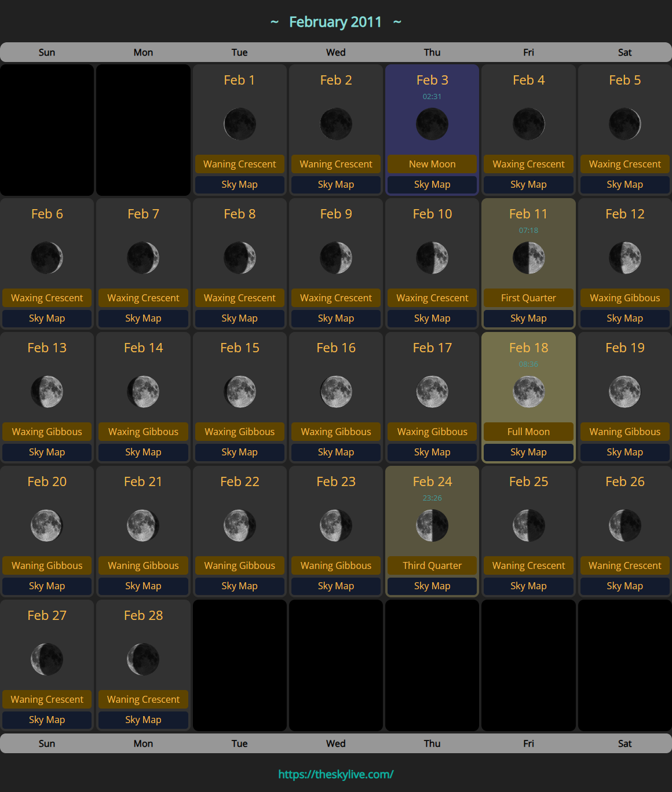This screenshot has height=792, width=672.
Task: Select the Feb 24 date heading
Action: pos(432,481)
